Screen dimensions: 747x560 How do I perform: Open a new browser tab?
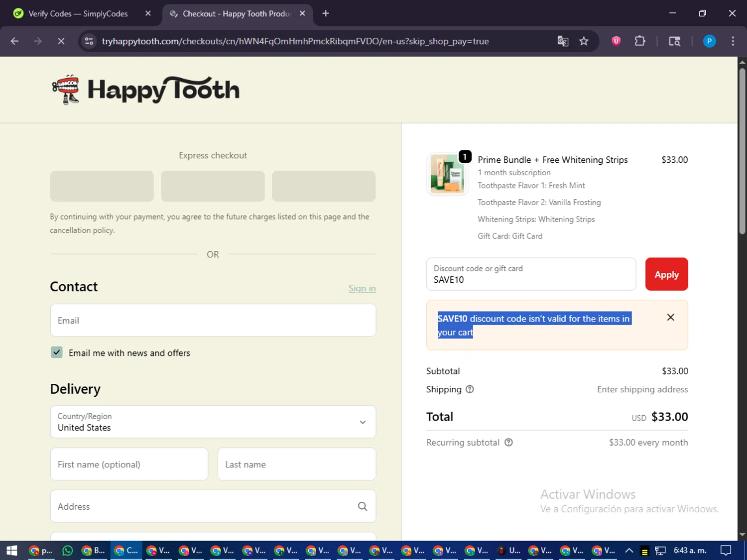pos(326,13)
